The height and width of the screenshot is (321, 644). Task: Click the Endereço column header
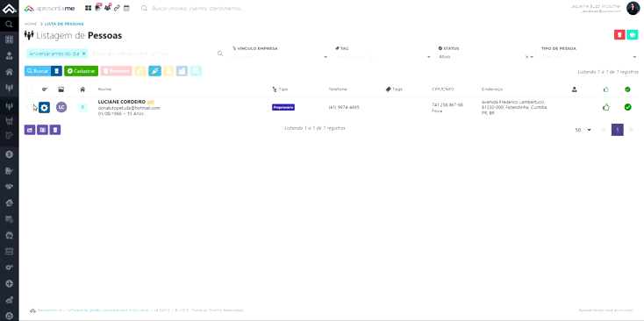(492, 89)
